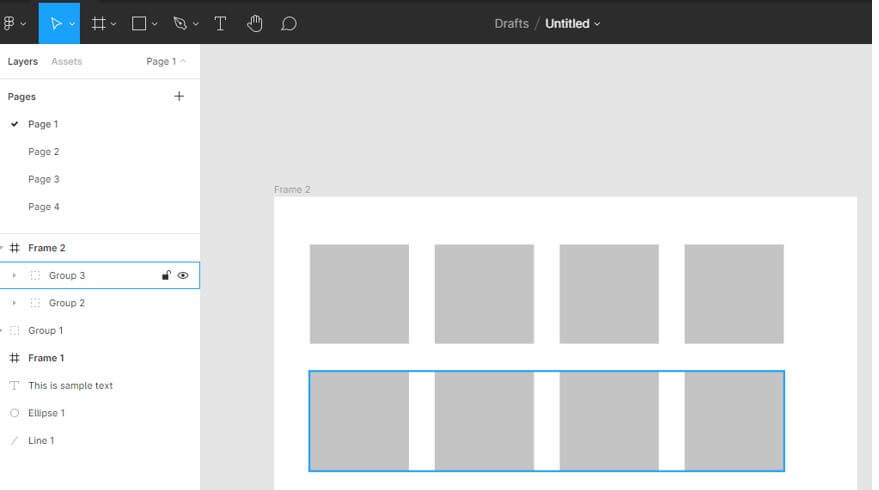Add a new page with plus icon

[x=179, y=96]
